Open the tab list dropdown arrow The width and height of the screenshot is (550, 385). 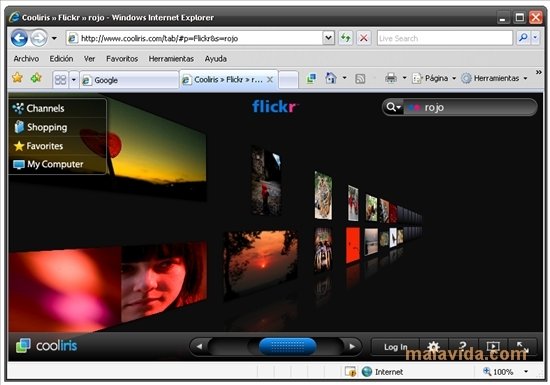74,80
